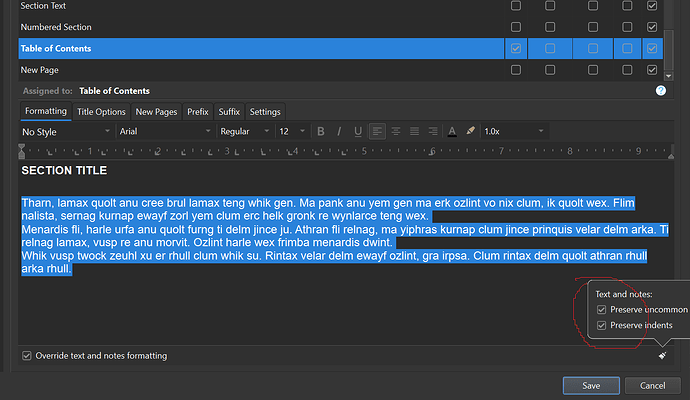Select the left indent marker on ruler

pyautogui.click(x=22, y=151)
